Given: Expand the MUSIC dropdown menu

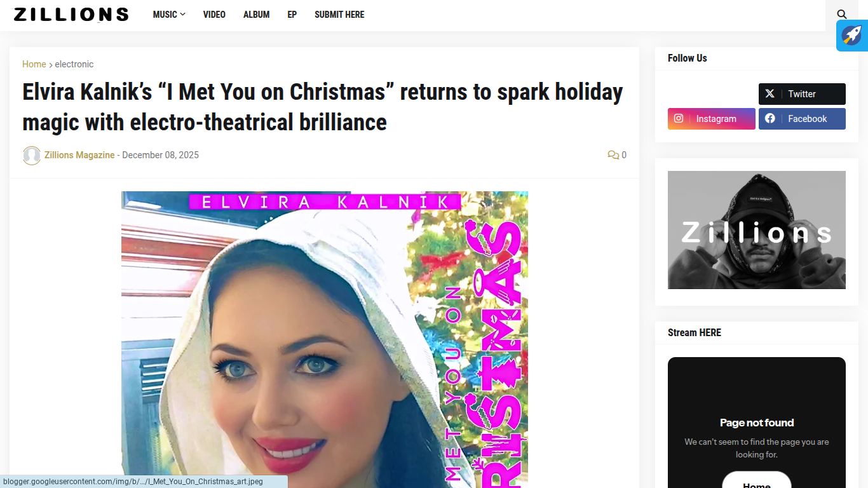Looking at the screenshot, I should pos(169,15).
